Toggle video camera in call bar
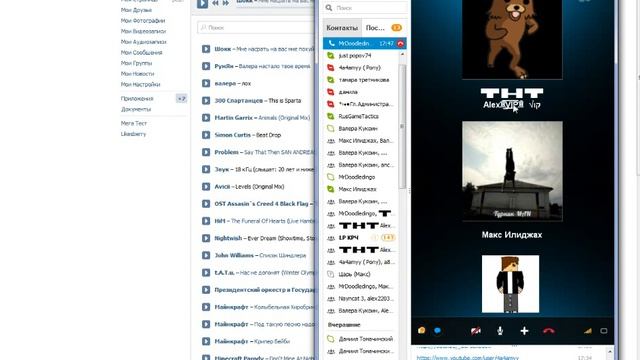Screen dimensions: 640x360 [476, 331]
